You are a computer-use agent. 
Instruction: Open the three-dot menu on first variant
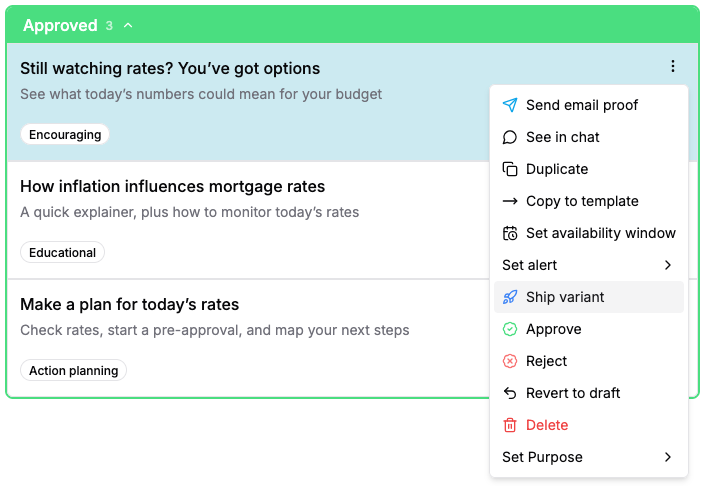click(672, 67)
